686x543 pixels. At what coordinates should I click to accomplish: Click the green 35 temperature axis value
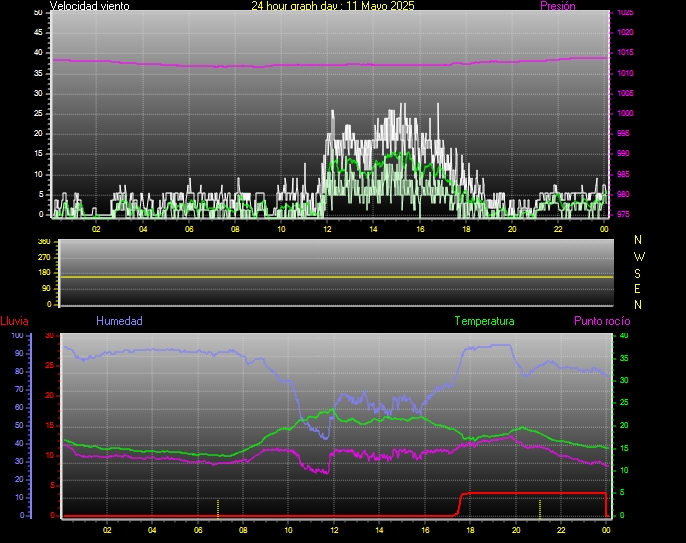(x=624, y=358)
